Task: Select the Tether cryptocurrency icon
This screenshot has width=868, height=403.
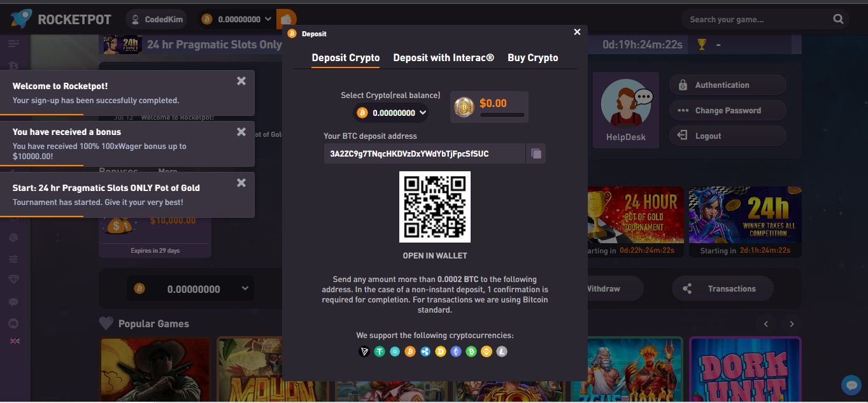Action: (x=380, y=351)
